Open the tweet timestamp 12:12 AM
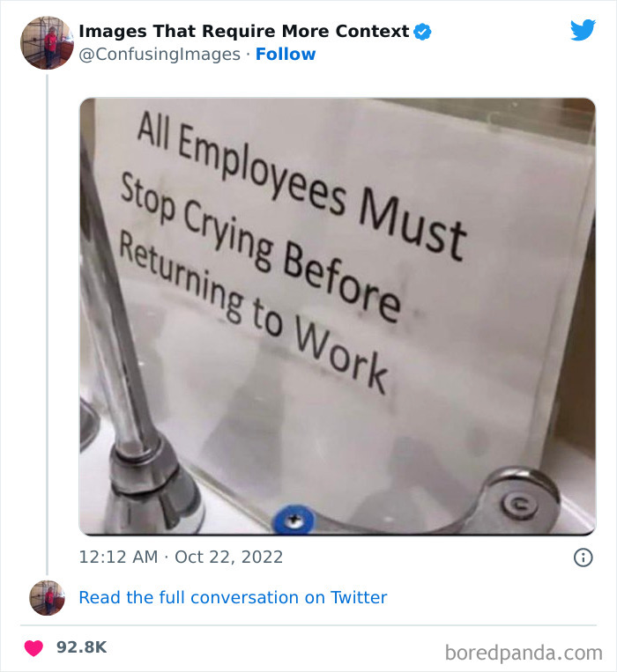The height and width of the screenshot is (672, 617). [118, 557]
